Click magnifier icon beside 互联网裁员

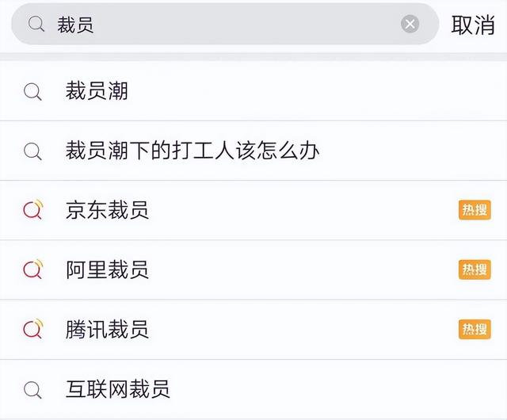tap(32, 389)
